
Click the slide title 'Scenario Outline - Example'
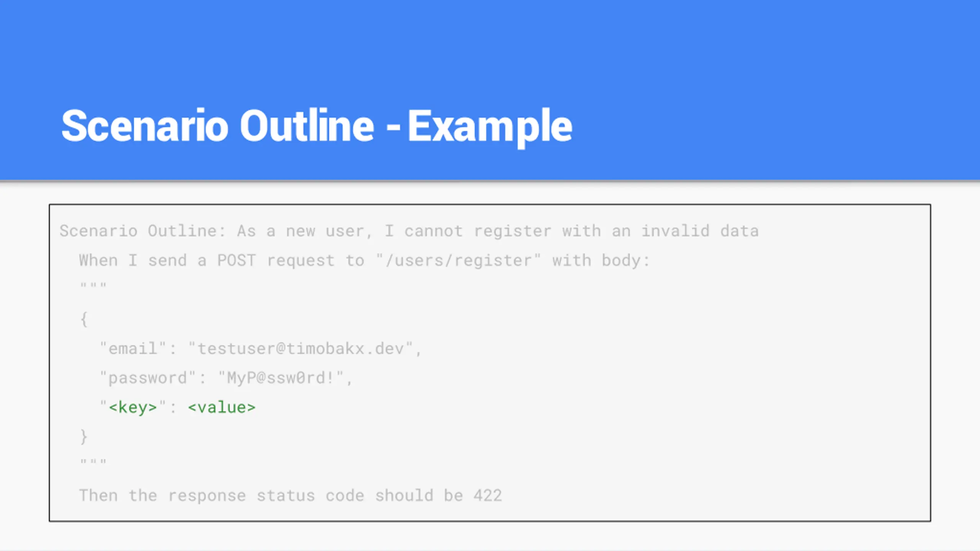click(317, 126)
